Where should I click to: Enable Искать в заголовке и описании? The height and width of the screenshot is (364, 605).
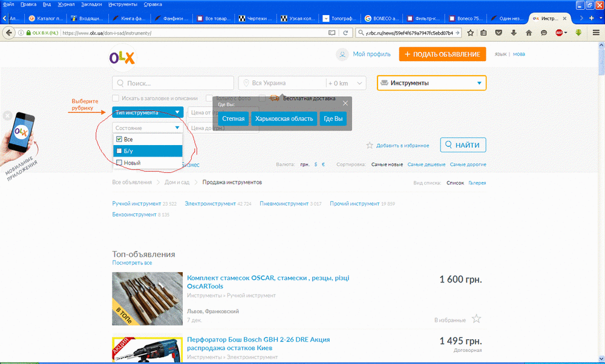(x=114, y=97)
